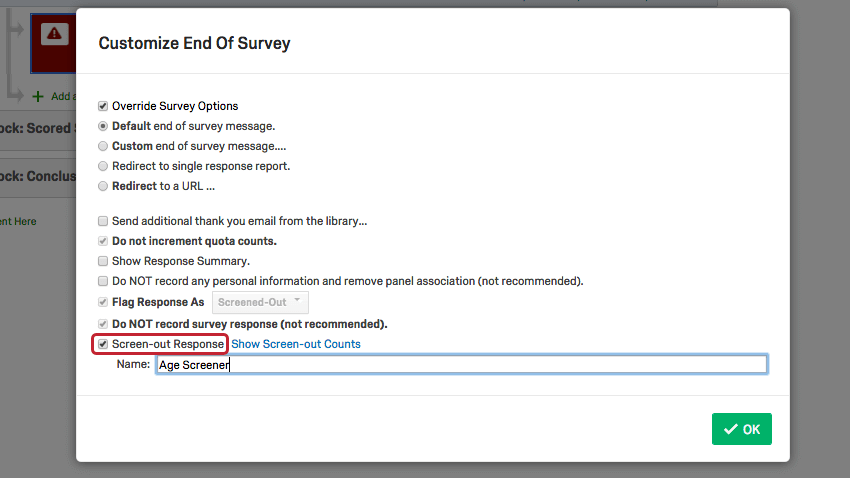Select Custom end of survey message
This screenshot has width=850, height=478.
pos(103,146)
